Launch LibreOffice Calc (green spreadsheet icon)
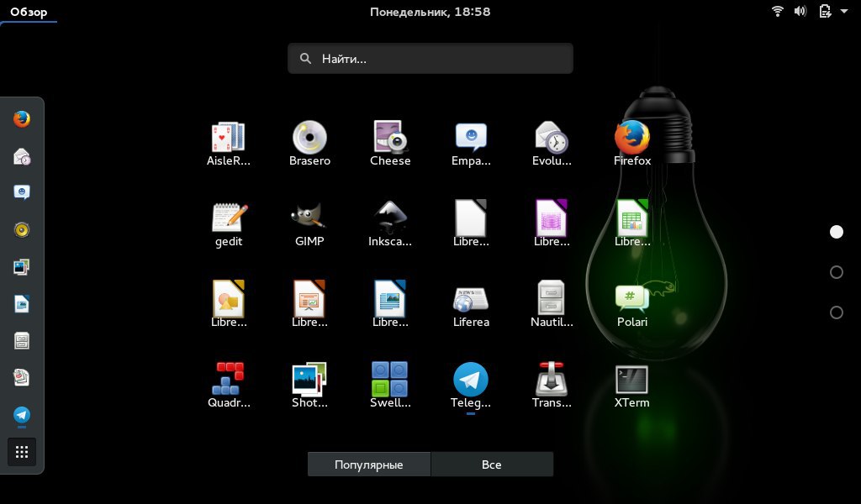This screenshot has height=504, width=861. click(x=632, y=224)
